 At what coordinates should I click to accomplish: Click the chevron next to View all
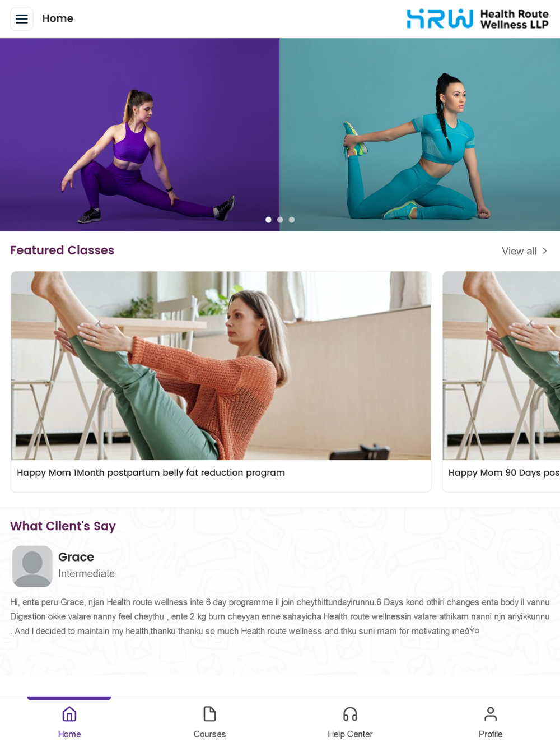(x=544, y=251)
